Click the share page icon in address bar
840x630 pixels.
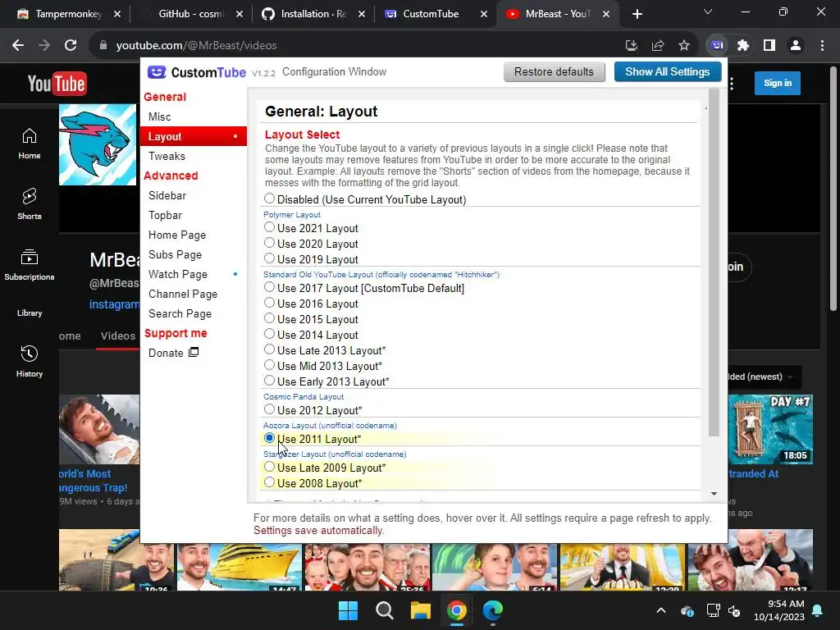tap(658, 46)
